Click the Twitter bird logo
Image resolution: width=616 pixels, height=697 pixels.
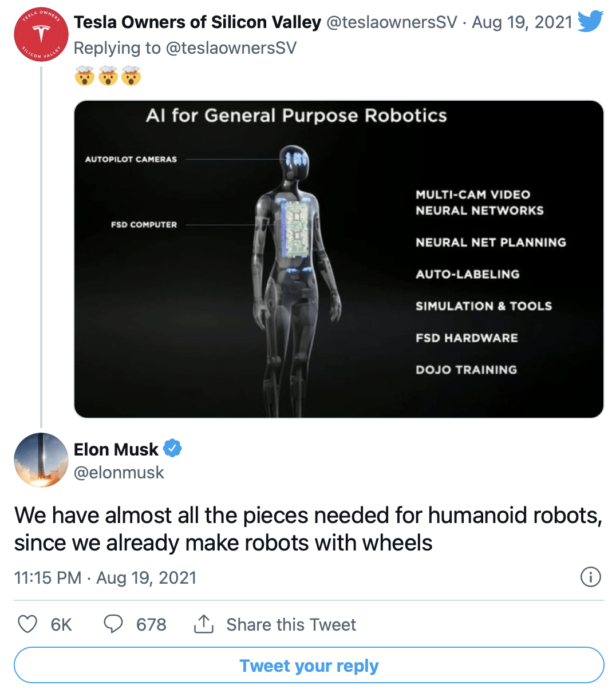tap(590, 22)
